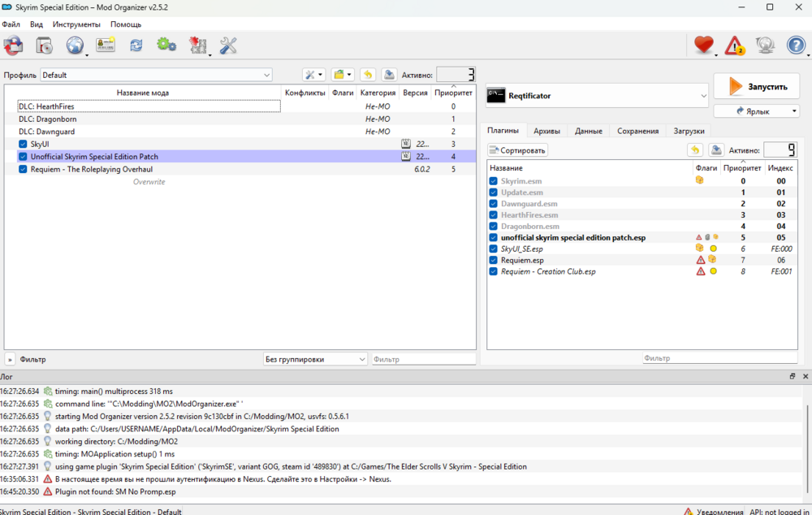Open dropdown arrow next to tools puzzle icon
Image resolution: width=812 pixels, height=515 pixels.
point(209,54)
